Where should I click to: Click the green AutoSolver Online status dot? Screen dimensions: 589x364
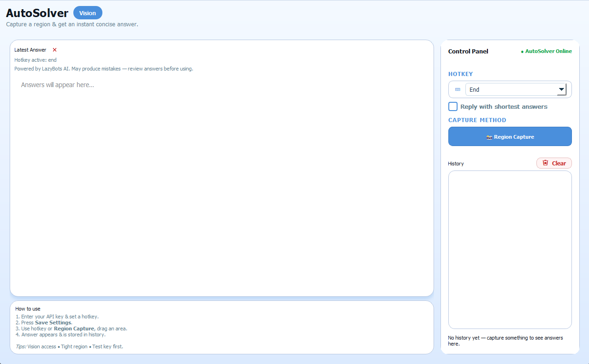coord(523,51)
